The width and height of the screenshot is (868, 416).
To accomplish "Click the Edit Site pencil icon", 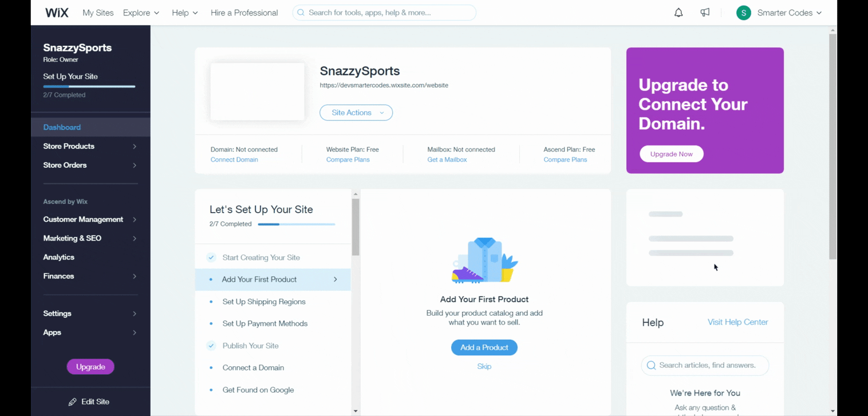I will click(x=73, y=402).
